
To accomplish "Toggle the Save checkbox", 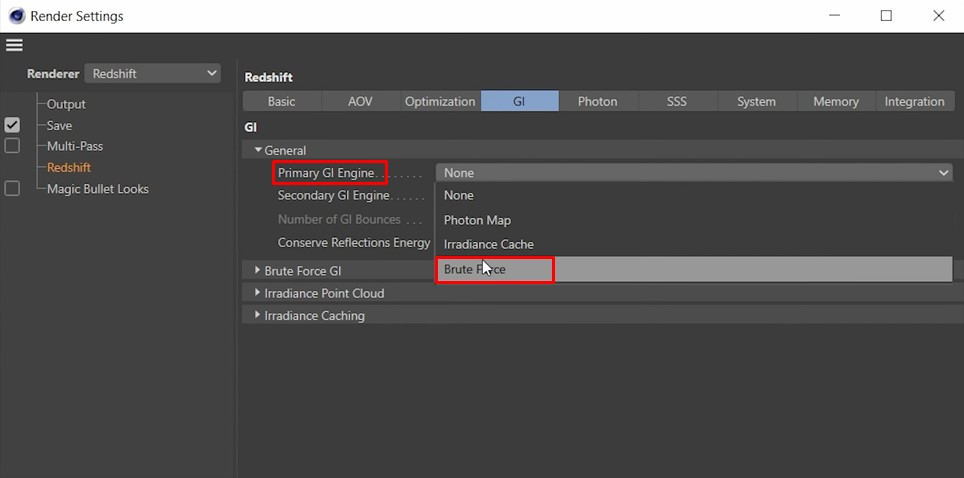I will (12, 125).
